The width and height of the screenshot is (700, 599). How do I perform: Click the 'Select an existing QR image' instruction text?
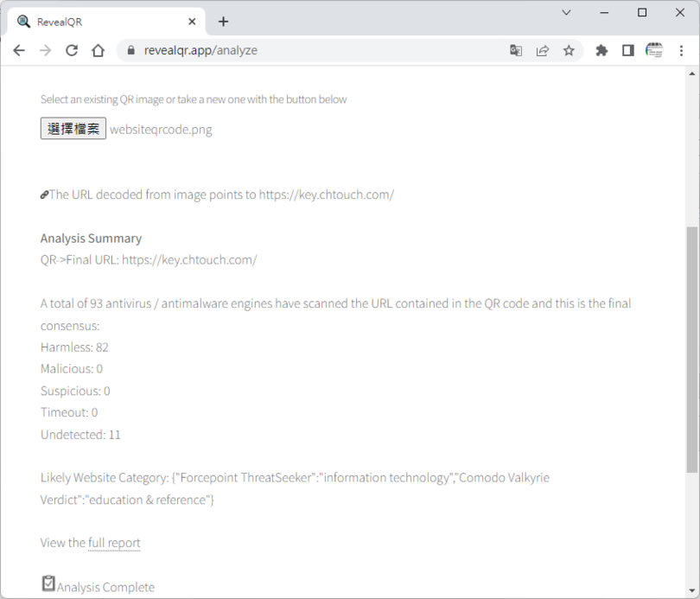[x=194, y=99]
